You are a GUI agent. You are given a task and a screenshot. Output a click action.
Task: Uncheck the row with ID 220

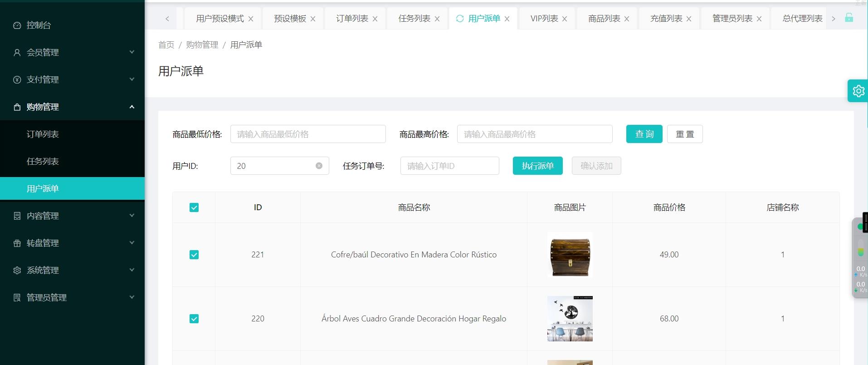194,319
